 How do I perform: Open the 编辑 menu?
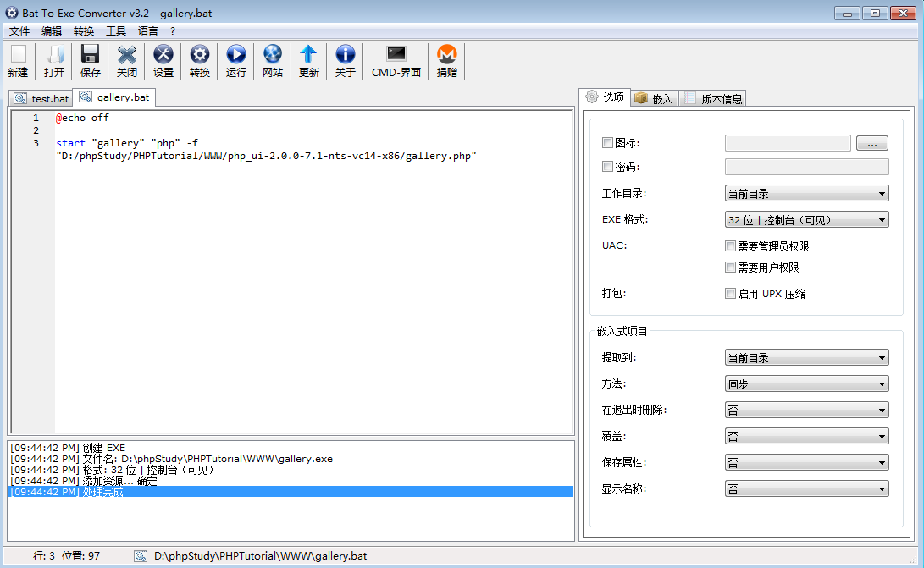click(x=52, y=31)
